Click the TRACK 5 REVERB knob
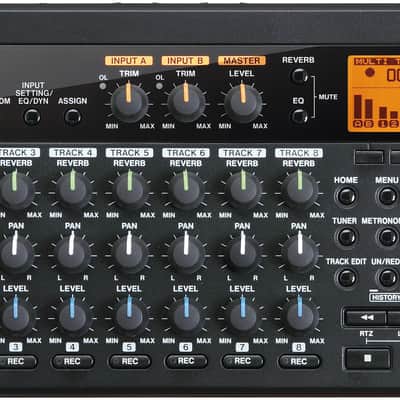This screenshot has height=400, width=400. [x=129, y=190]
